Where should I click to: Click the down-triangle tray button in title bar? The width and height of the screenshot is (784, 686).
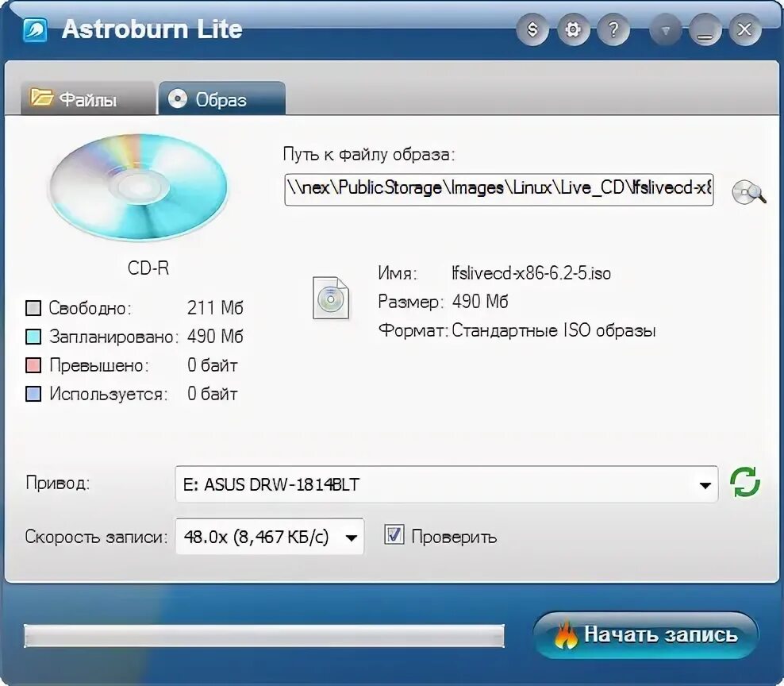(666, 30)
